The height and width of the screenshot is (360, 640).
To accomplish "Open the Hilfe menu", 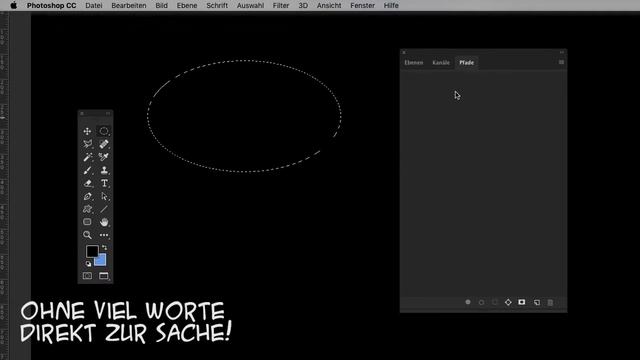I will (x=391, y=6).
